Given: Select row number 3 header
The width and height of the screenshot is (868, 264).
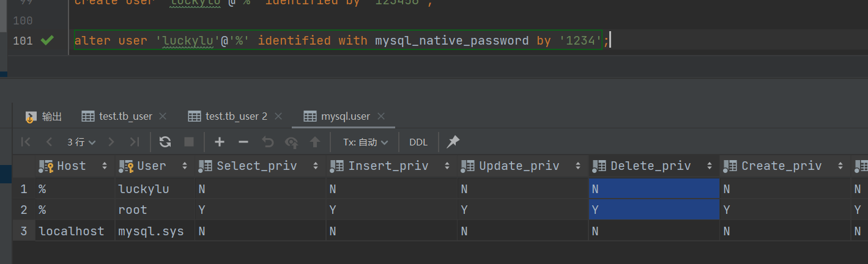Looking at the screenshot, I should 24,232.
